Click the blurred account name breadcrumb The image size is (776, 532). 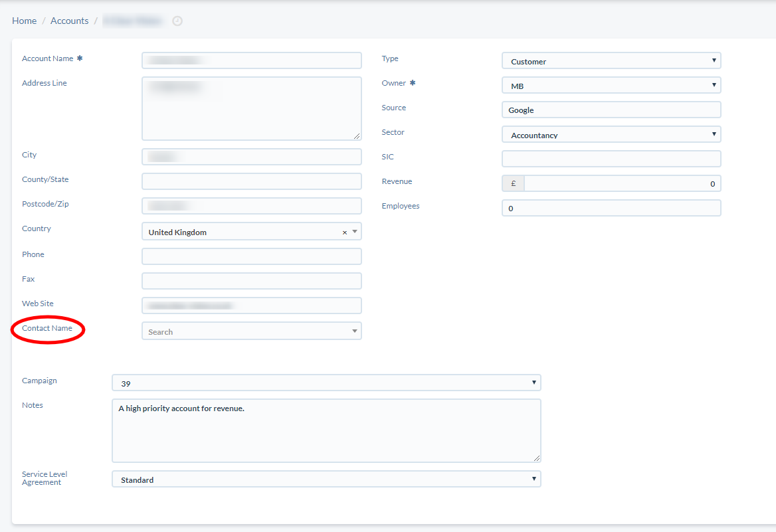point(134,21)
